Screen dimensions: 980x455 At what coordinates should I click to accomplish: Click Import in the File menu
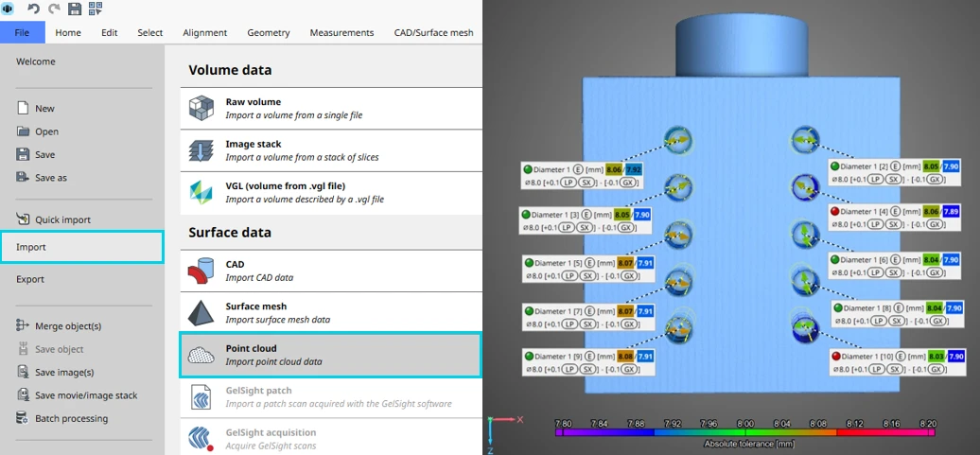coord(81,247)
